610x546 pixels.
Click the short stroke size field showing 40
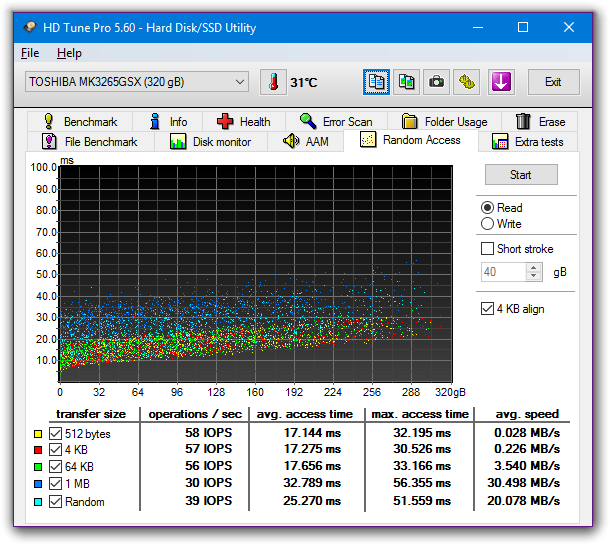click(x=502, y=272)
